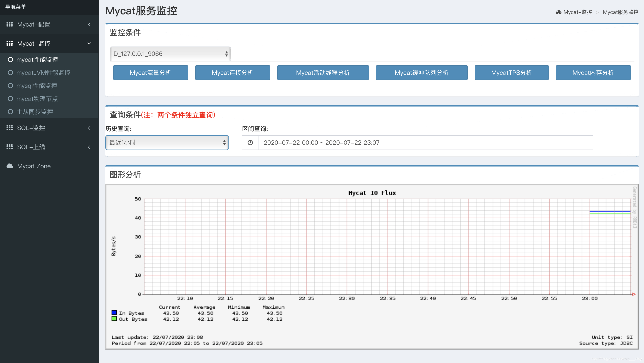
Task: Click the cloud icon for Mycat Zone
Action: (x=10, y=166)
